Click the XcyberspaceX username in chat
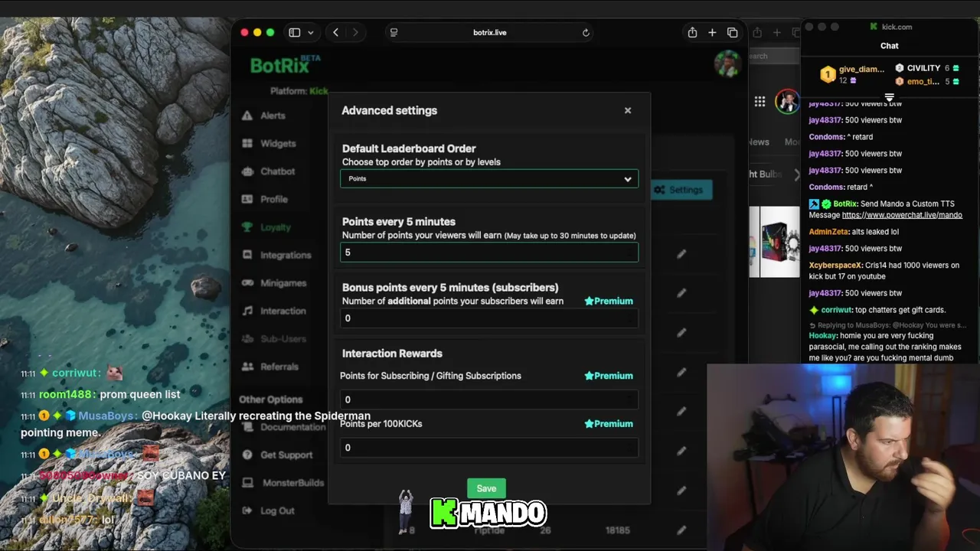The width and height of the screenshot is (980, 551). (835, 266)
